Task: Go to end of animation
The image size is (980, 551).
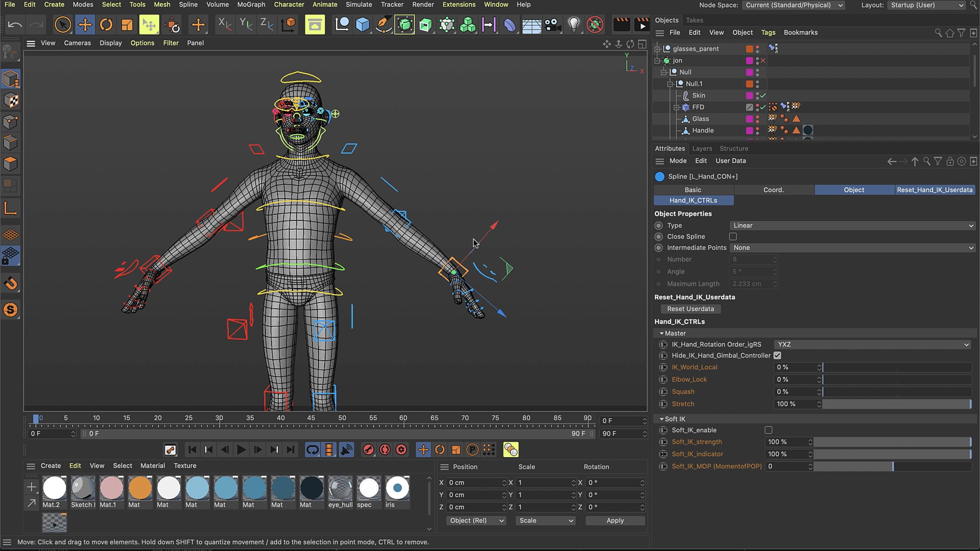Action: point(290,450)
